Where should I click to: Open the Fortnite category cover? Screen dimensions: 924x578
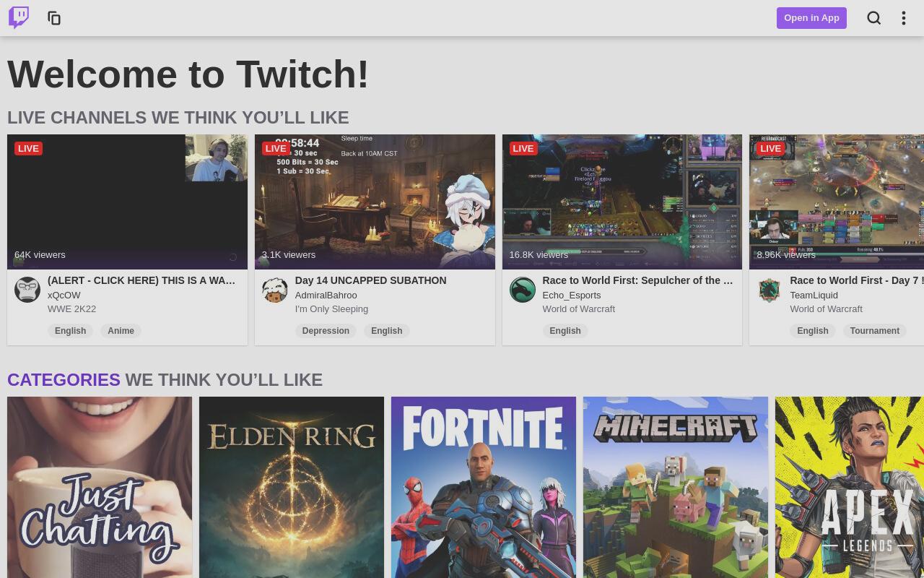coord(484,487)
